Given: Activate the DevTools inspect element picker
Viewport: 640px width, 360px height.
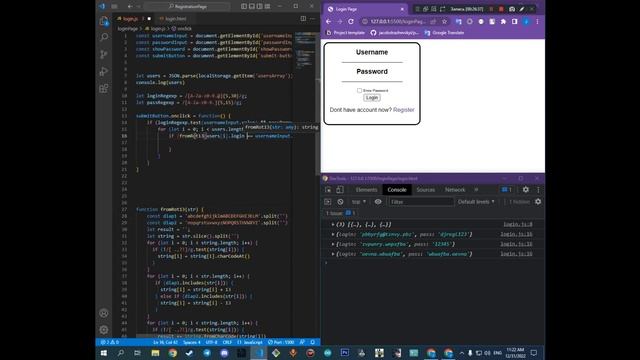Looking at the screenshot, I should 328,190.
